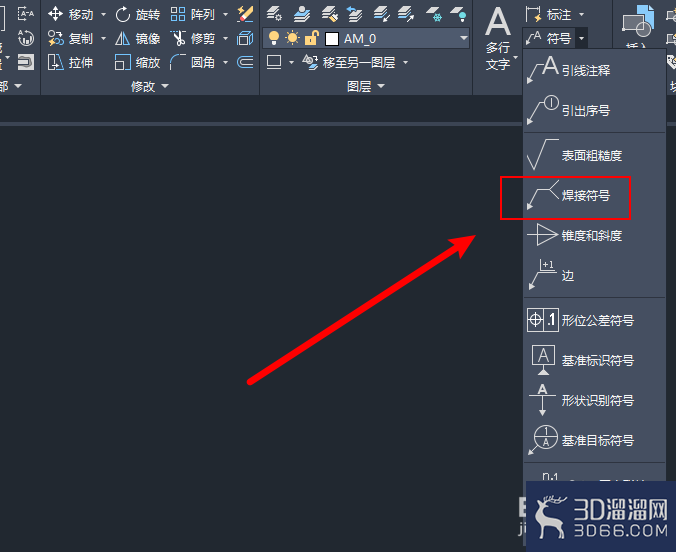Click the white color swatch for AM_0

(332, 39)
